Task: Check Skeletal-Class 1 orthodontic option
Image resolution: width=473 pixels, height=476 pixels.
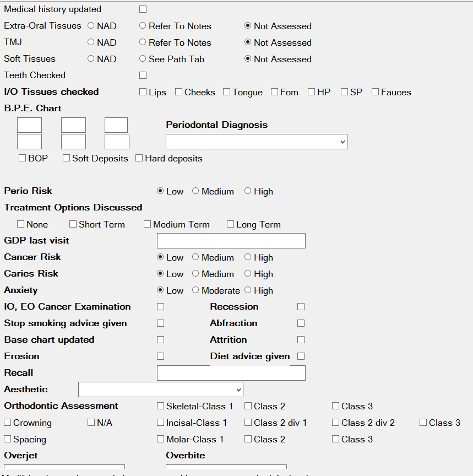Action: [160, 406]
